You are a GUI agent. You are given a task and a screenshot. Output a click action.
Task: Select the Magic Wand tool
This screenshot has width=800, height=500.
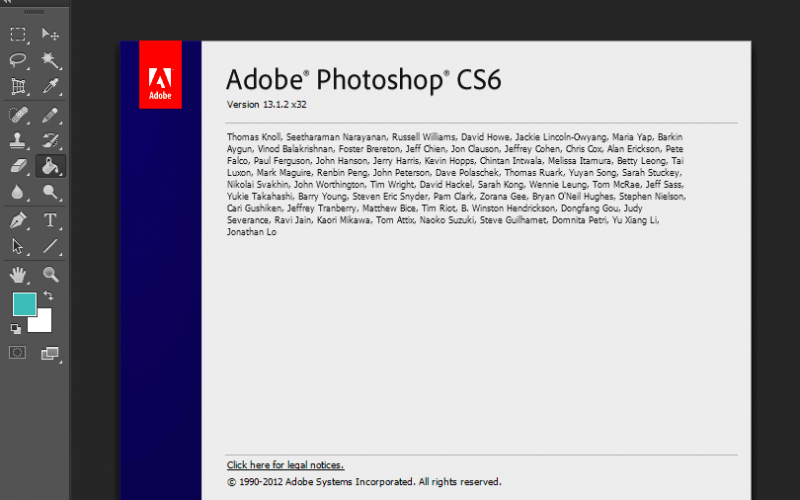(50, 60)
